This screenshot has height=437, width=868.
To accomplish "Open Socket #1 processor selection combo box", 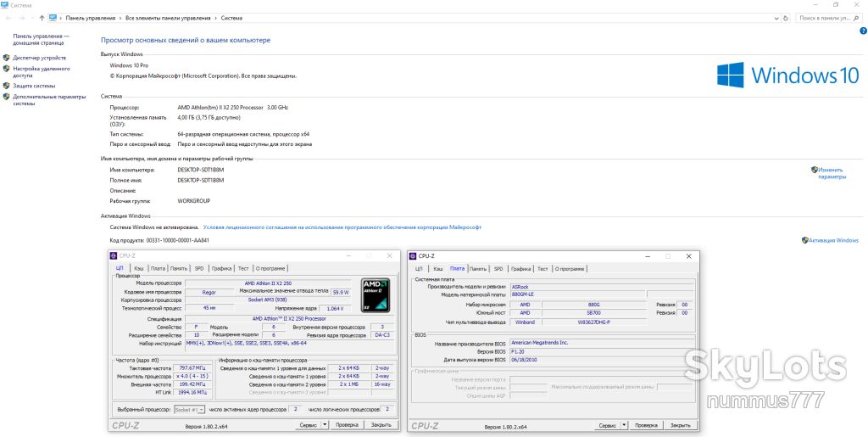I will [x=189, y=409].
